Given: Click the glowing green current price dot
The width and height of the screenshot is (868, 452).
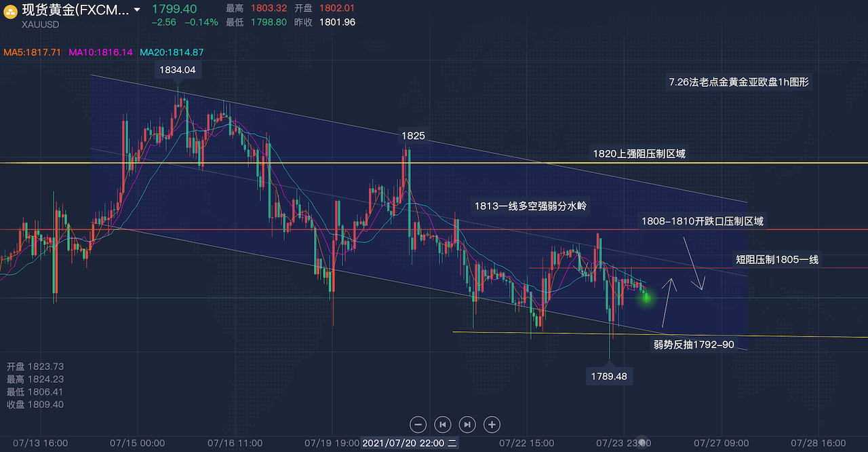Looking at the screenshot, I should (646, 296).
